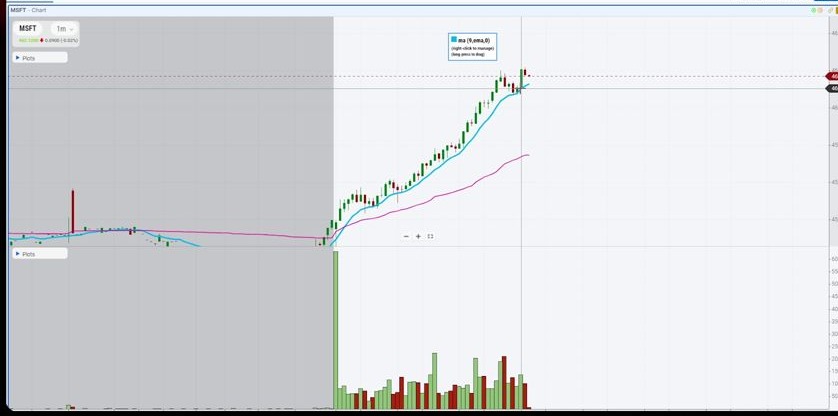Click the MSFT ticker symbol button
This screenshot has height=416, width=838.
[30, 28]
